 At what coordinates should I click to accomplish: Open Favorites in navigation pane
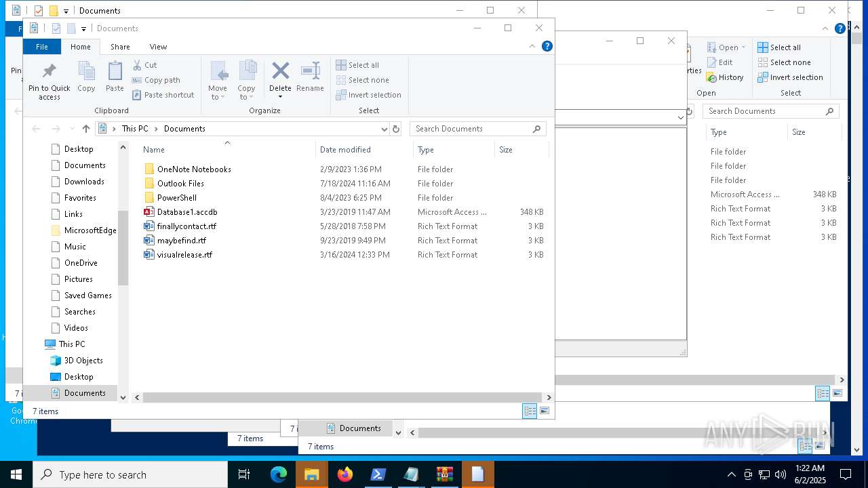(80, 198)
